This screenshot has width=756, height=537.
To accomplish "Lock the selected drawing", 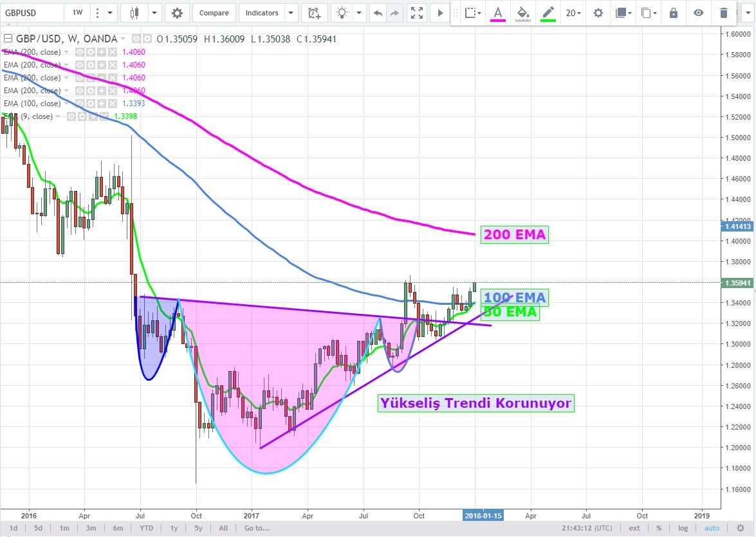I will click(673, 13).
